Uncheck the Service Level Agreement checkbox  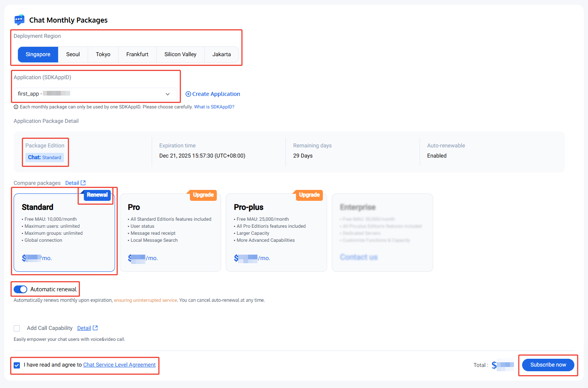click(17, 365)
